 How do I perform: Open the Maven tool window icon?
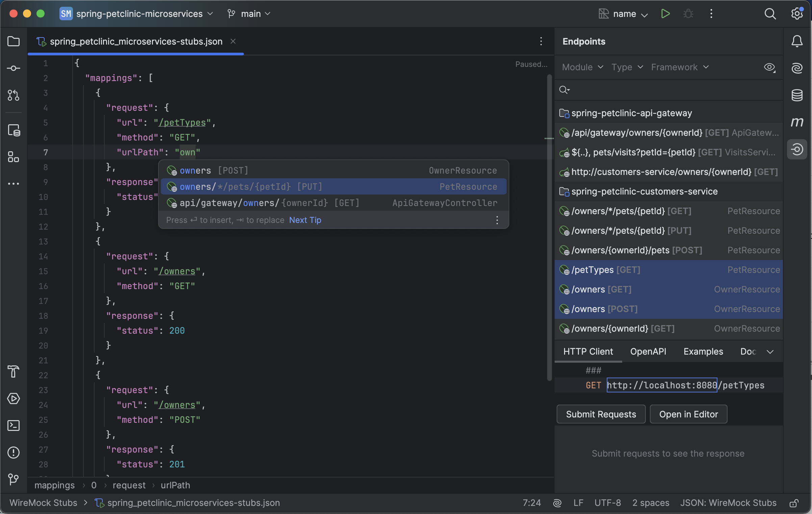coord(797,122)
